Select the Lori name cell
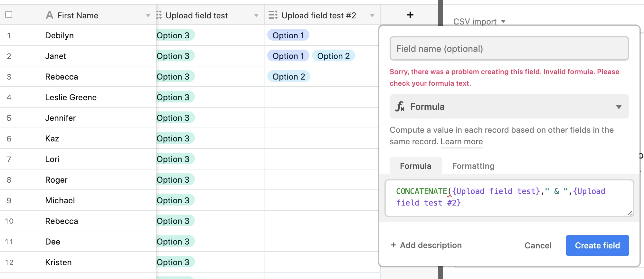 [x=52, y=159]
